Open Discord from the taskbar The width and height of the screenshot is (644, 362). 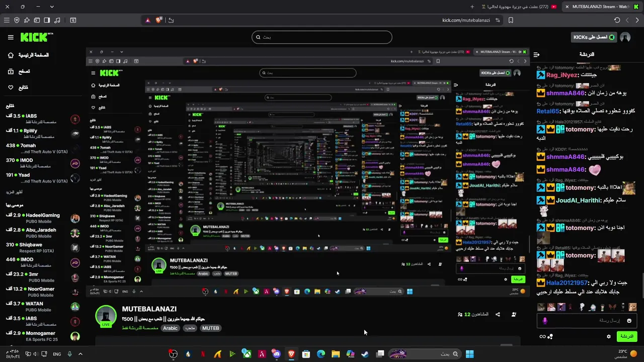click(276, 354)
